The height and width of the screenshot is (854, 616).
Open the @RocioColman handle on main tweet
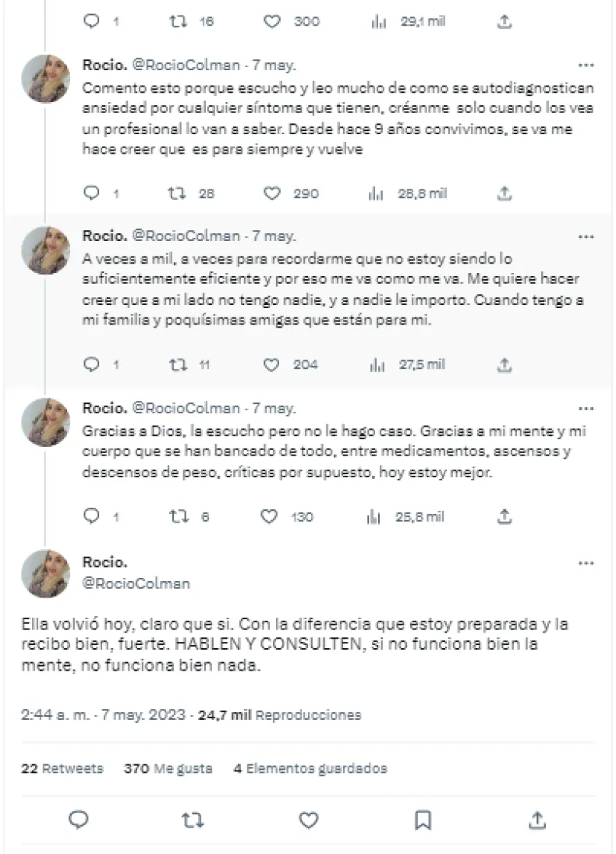coord(136,583)
